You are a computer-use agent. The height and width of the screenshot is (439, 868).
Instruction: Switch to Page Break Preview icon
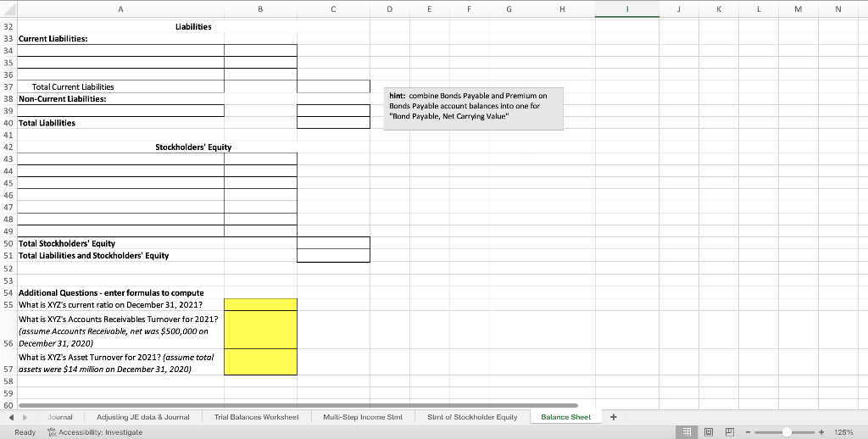point(729,432)
